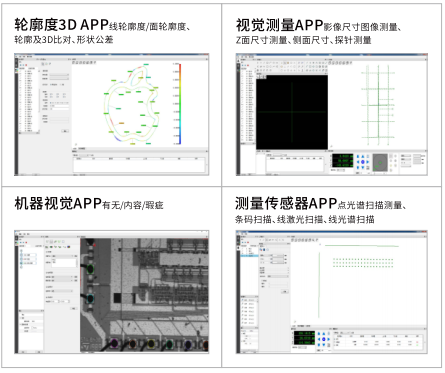Click the green ellipse marker on the chip image
The width and height of the screenshot is (445, 373).
(90, 269)
